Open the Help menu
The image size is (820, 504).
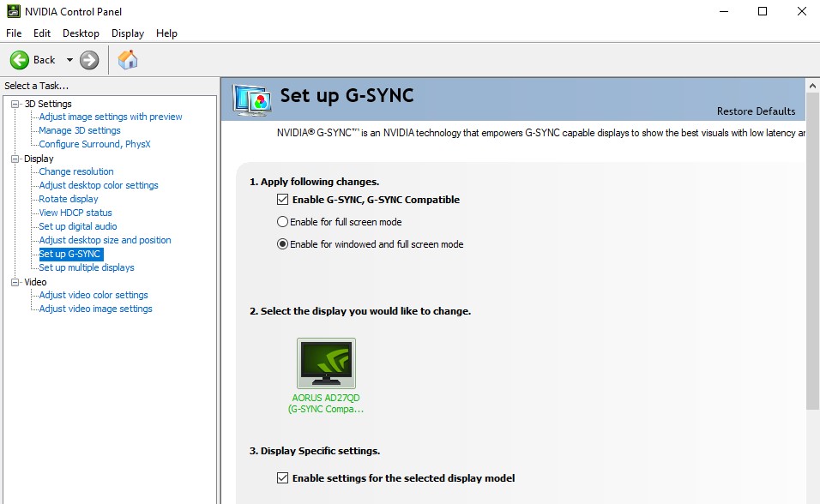[x=166, y=33]
